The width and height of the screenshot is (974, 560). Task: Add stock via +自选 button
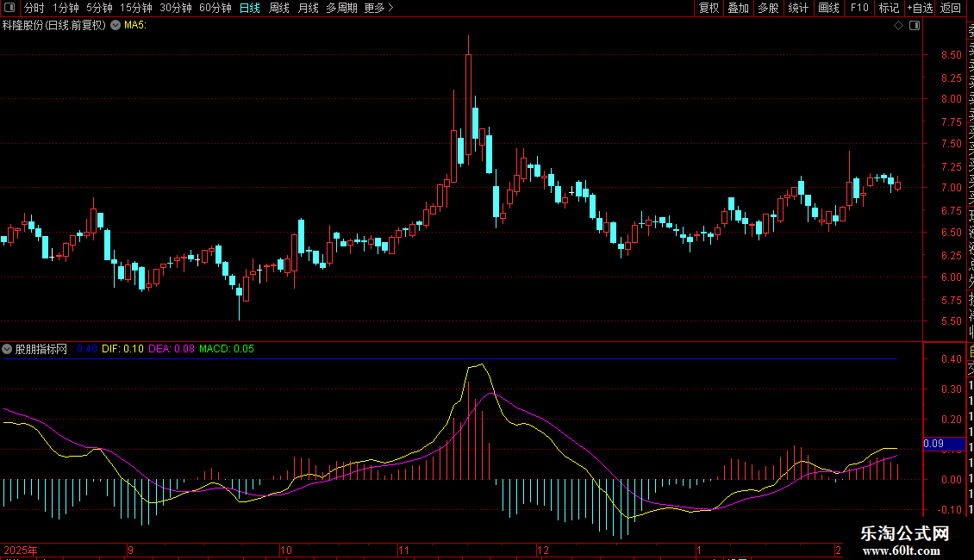pos(919,9)
